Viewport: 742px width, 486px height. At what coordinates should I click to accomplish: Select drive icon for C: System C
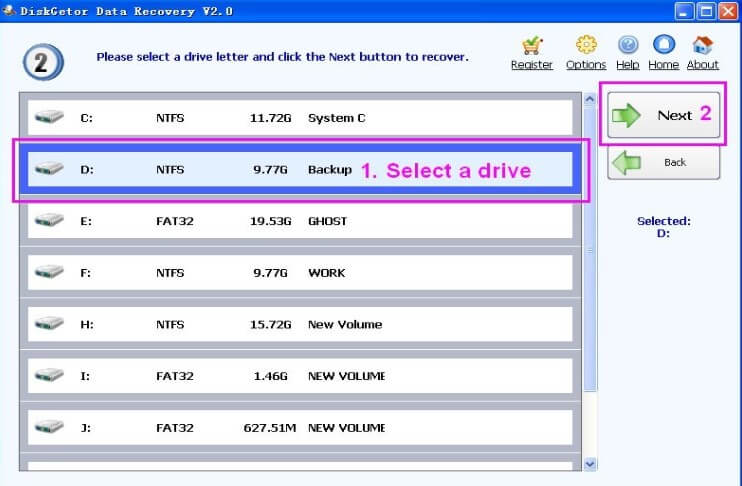[x=49, y=116]
